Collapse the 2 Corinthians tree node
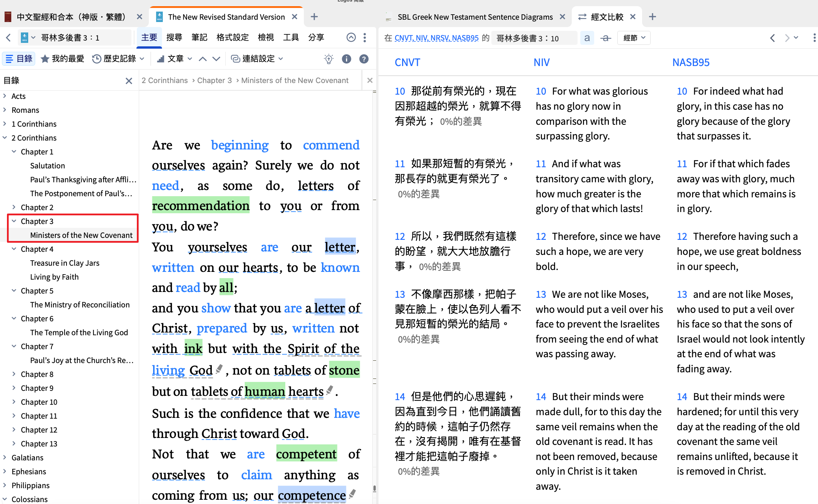818x504 pixels. (x=5, y=137)
